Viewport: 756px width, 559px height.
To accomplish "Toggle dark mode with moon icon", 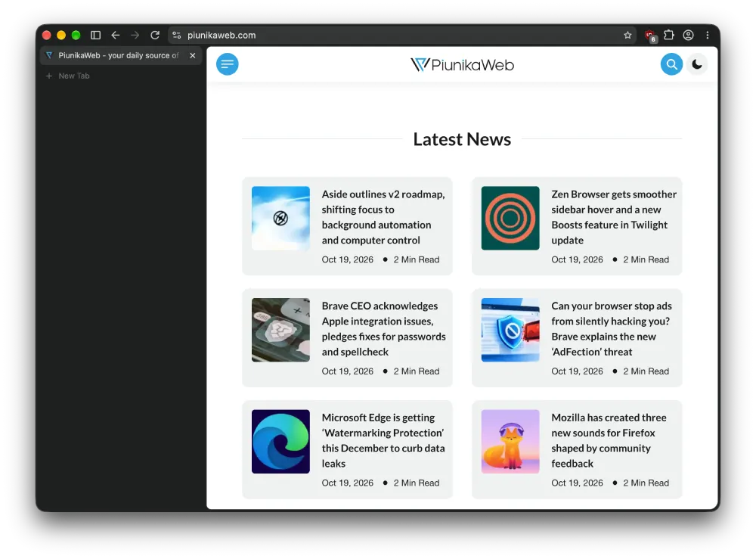I will 697,64.
